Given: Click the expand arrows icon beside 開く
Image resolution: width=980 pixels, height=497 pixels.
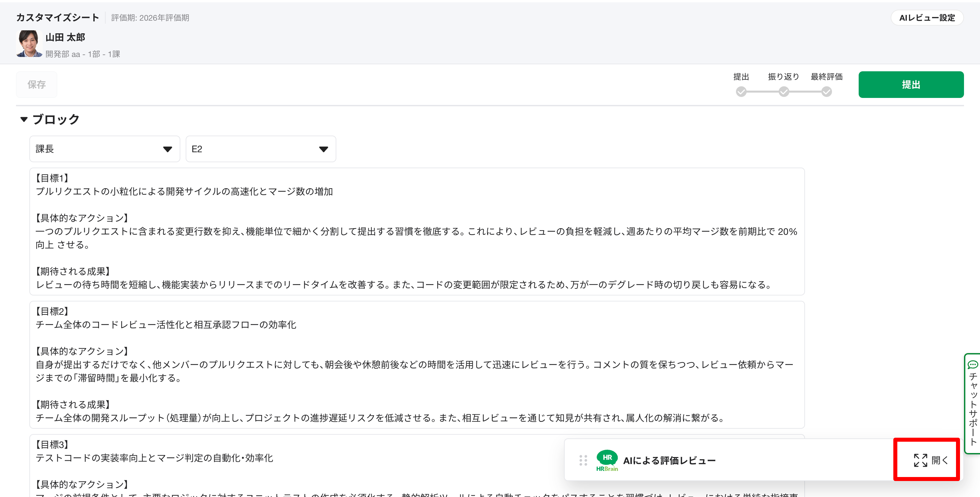Looking at the screenshot, I should pos(920,460).
